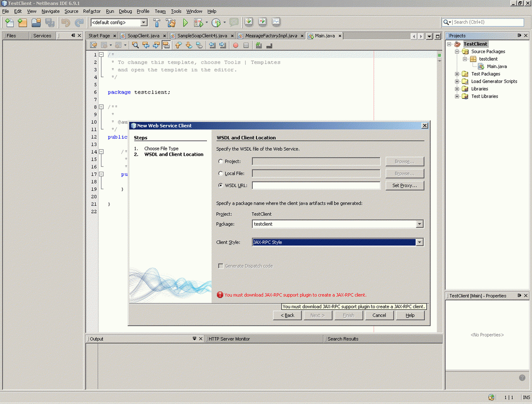Image resolution: width=532 pixels, height=404 pixels.
Task: Expand the Test Libraries node
Action: [457, 96]
